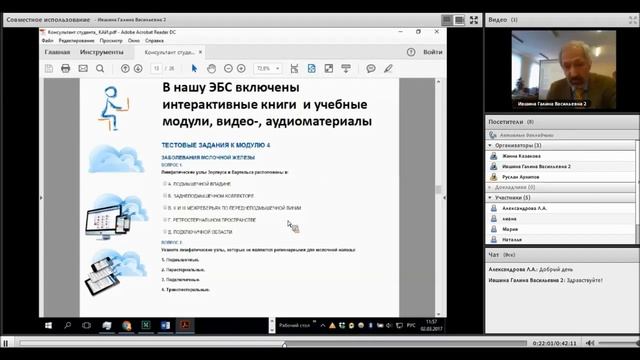
Task: Click the Send by email envelope icon
Action: (83, 69)
